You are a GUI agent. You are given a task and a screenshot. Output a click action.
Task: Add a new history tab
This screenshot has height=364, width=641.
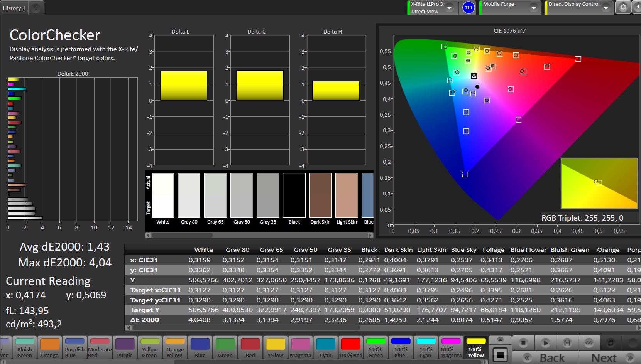(x=36, y=8)
